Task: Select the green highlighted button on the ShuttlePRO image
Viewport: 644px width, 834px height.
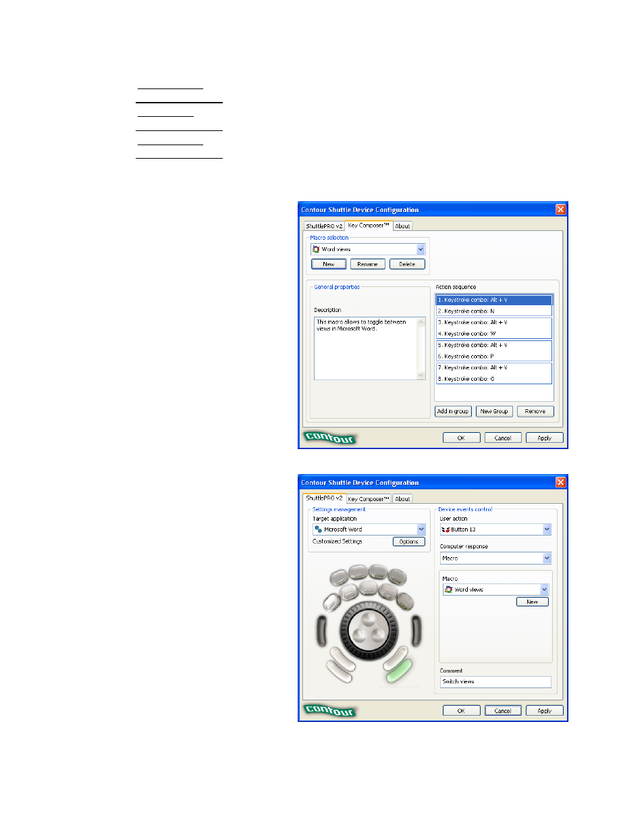Action: (x=398, y=671)
